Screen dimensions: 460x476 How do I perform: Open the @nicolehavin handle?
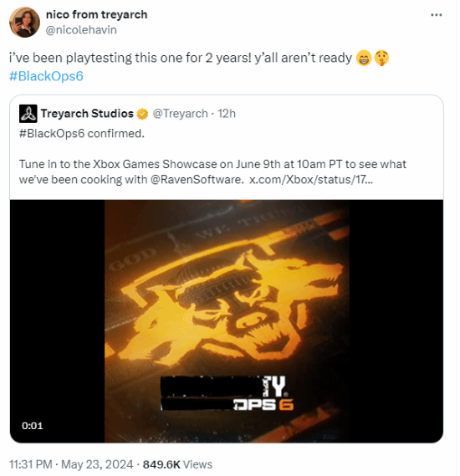coord(81,30)
